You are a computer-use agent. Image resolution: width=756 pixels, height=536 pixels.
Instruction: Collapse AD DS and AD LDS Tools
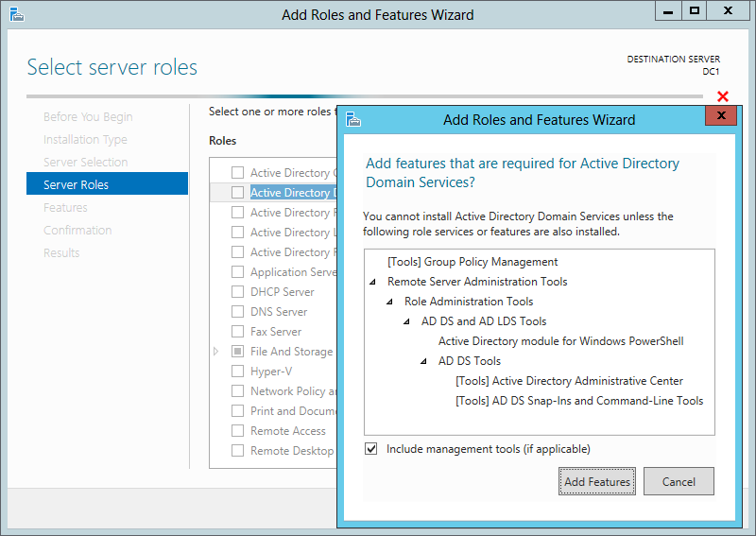click(x=406, y=321)
